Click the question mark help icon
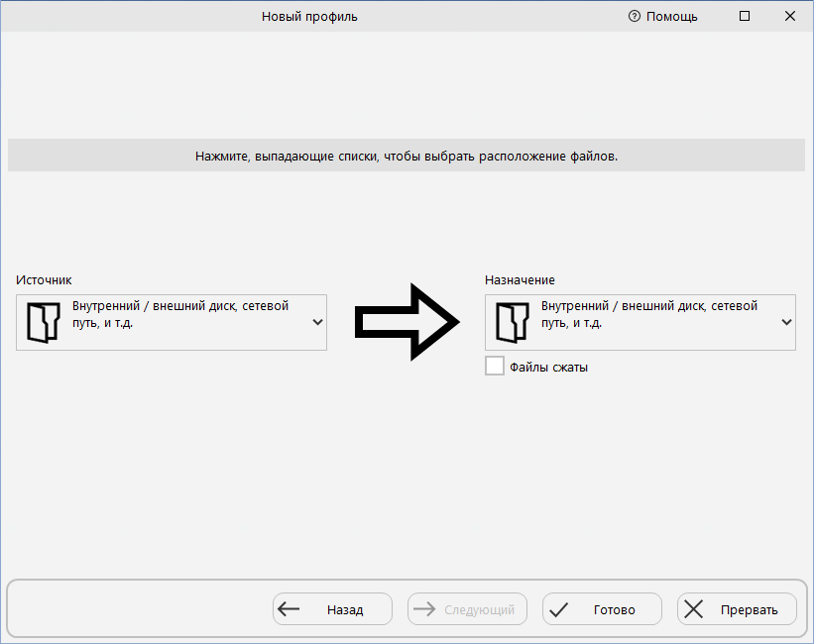This screenshot has height=644, width=814. pyautogui.click(x=635, y=17)
